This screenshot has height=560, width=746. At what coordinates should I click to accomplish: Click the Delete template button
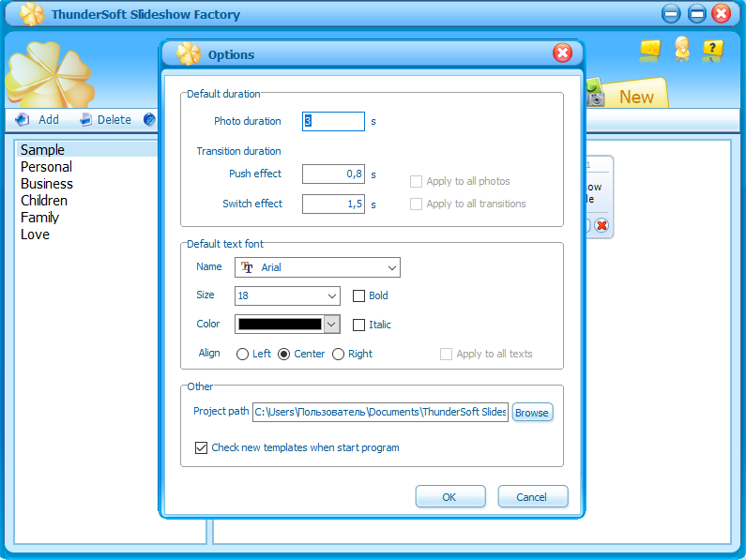(106, 119)
